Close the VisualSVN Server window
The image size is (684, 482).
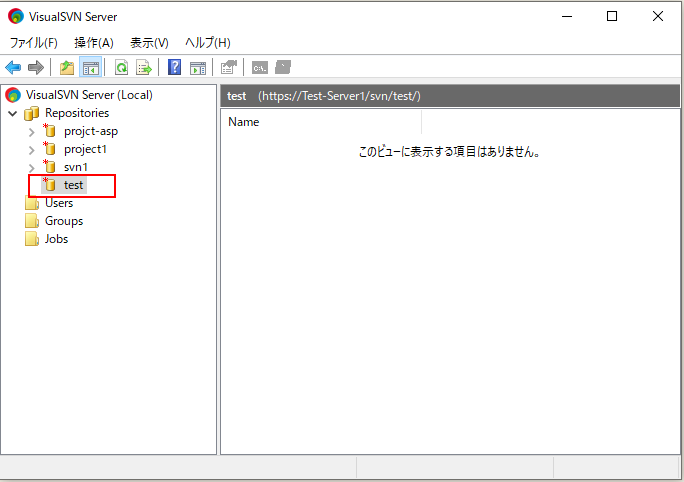coord(658,17)
